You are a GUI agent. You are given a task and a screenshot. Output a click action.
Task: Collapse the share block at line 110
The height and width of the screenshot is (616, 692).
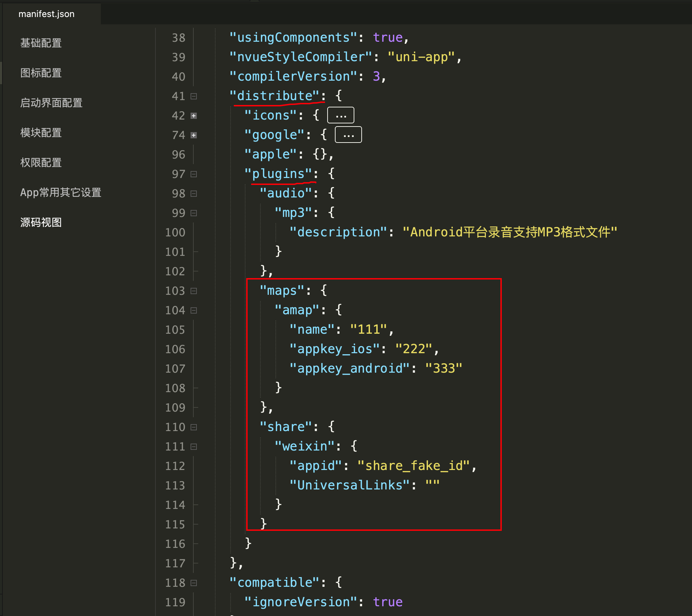coord(194,427)
